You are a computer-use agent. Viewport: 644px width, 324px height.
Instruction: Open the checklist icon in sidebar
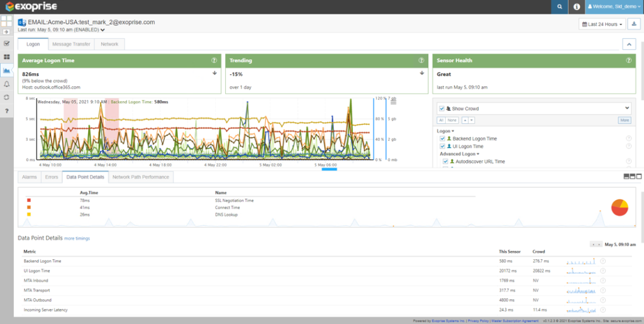[6, 43]
